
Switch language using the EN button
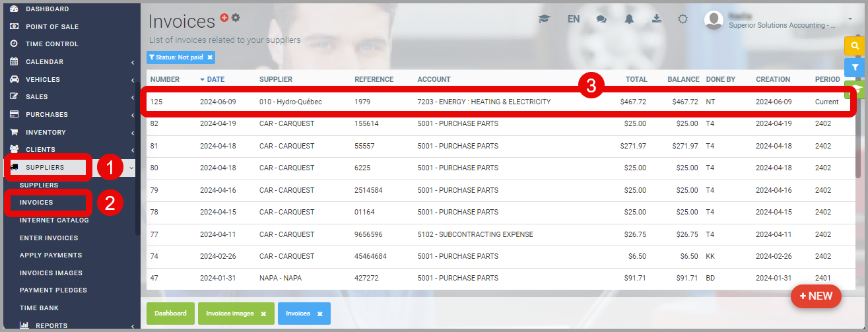[x=573, y=19]
